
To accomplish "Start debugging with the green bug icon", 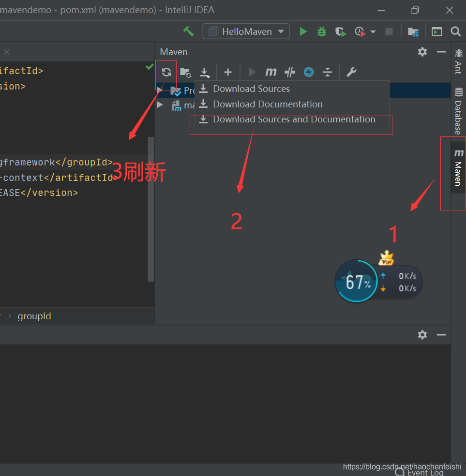I will click(321, 31).
